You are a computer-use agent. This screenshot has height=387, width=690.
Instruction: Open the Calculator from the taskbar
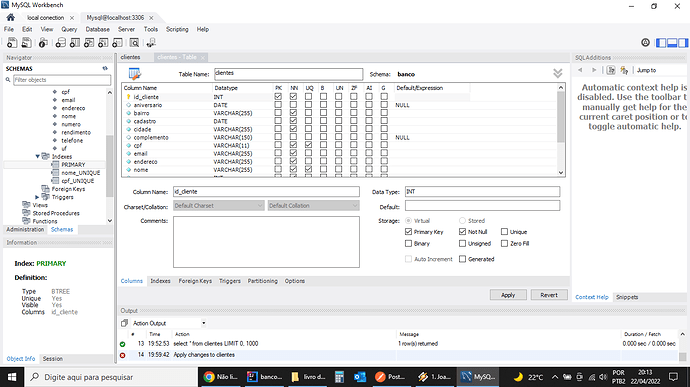pyautogui.click(x=339, y=377)
